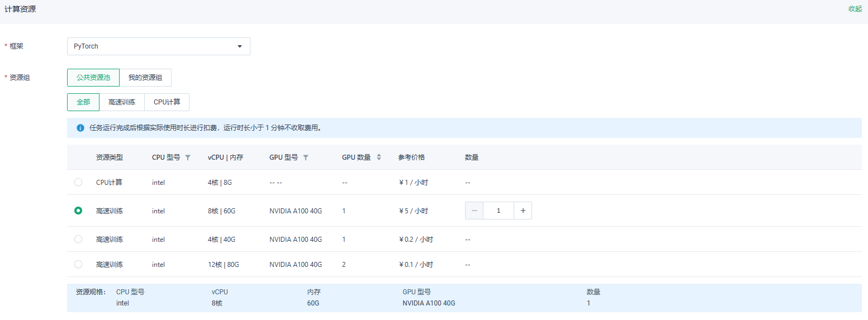The width and height of the screenshot is (868, 320).
Task: Select the 12核 | 80G row radio button
Action: tap(78, 264)
